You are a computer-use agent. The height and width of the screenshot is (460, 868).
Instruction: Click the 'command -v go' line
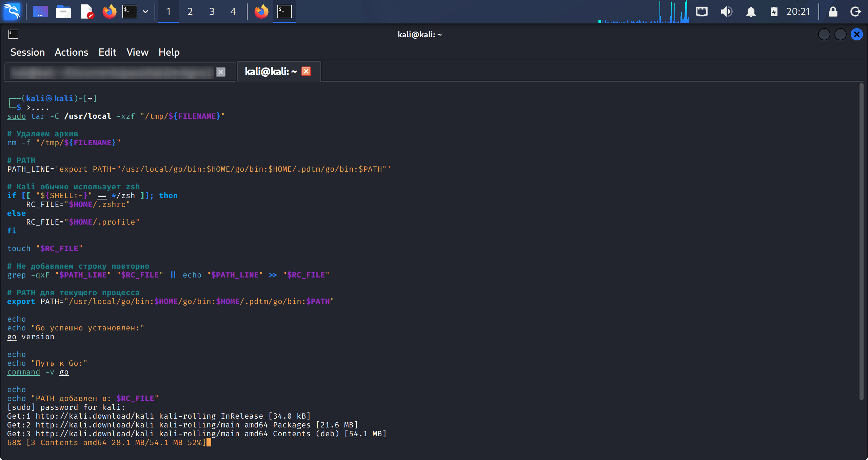(38, 372)
